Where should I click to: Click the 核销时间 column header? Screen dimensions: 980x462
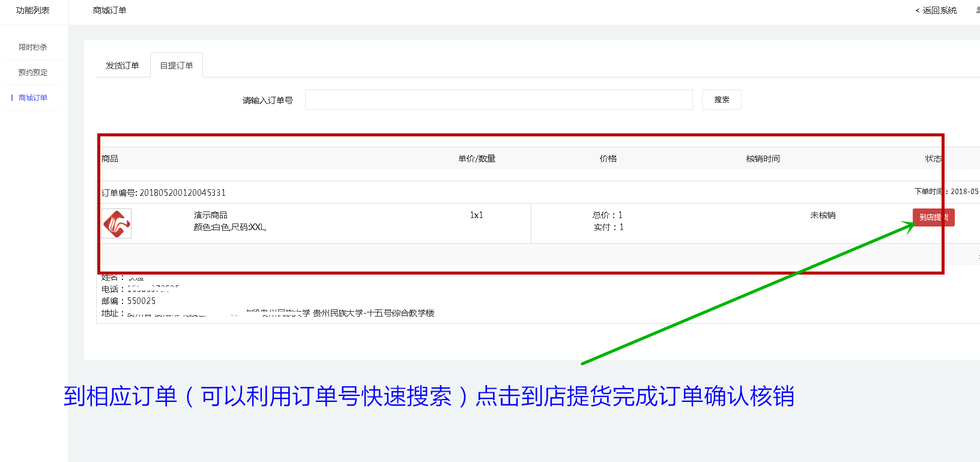pos(763,159)
